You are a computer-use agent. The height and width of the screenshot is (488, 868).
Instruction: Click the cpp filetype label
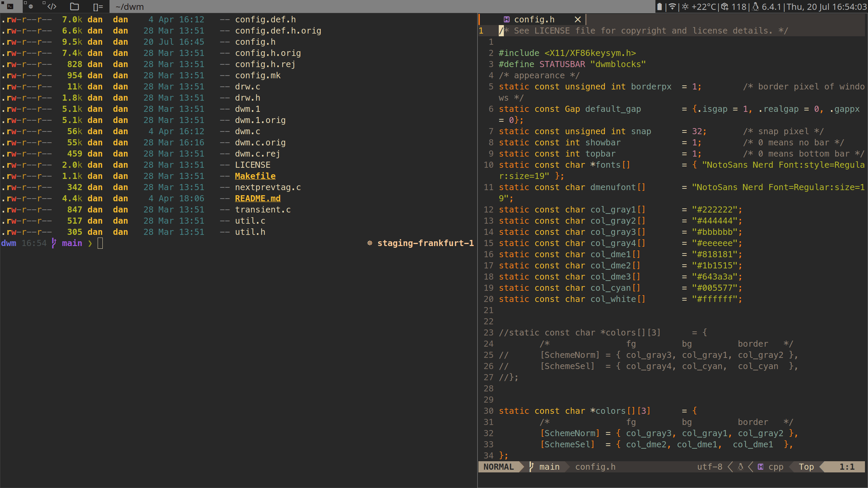776,467
